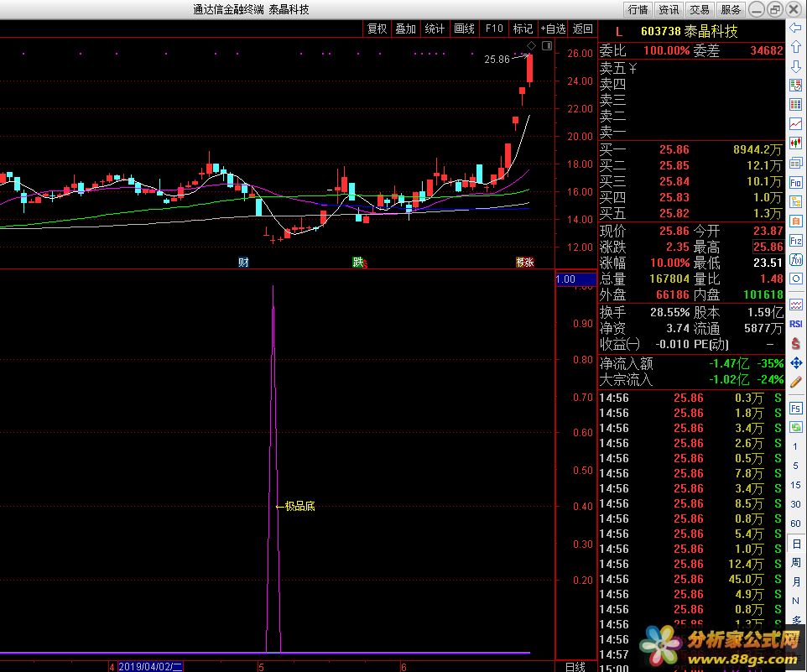The width and height of the screenshot is (807, 672).
Task: Open F10 from the chart toolbar
Action: (494, 29)
